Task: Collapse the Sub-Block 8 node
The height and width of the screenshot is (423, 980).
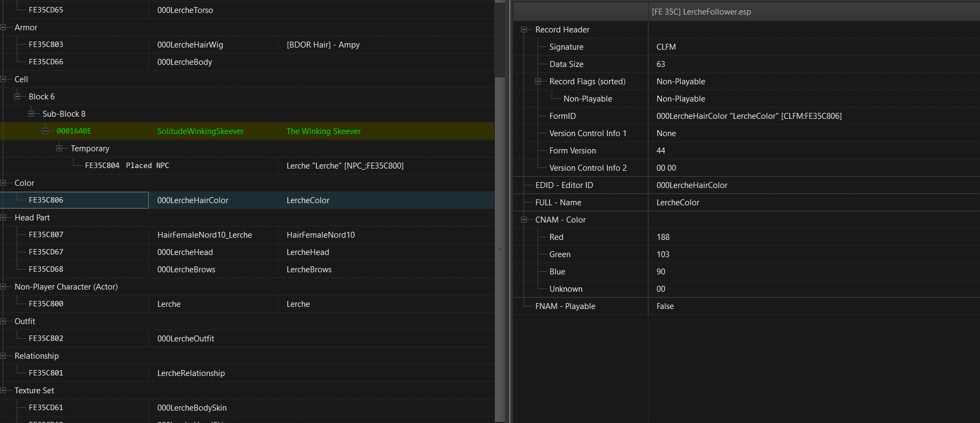Action: point(31,114)
